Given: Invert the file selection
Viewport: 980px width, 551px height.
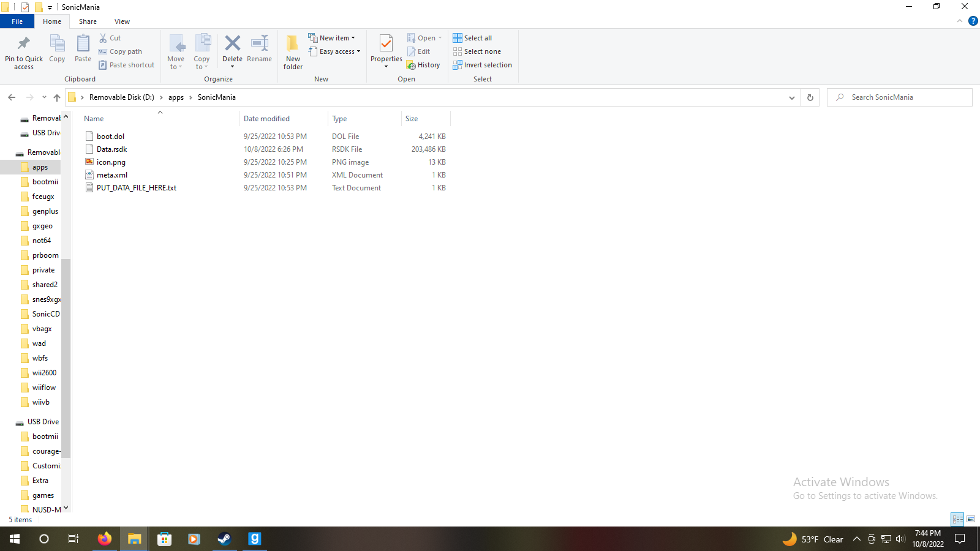Looking at the screenshot, I should click(x=483, y=65).
